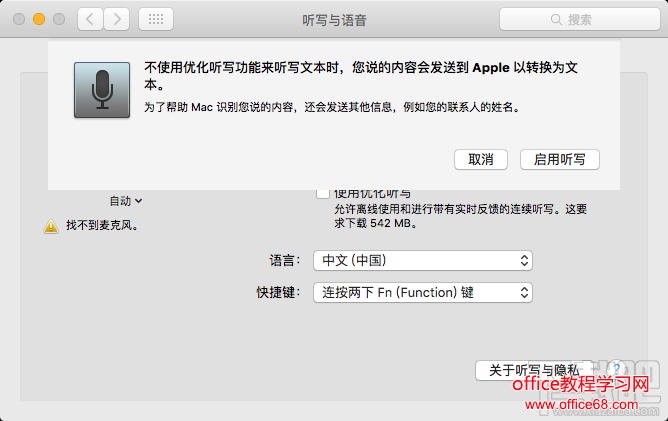Screen dimensions: 668x421
Task: Click the yellow minimize window button
Action: tap(39, 19)
